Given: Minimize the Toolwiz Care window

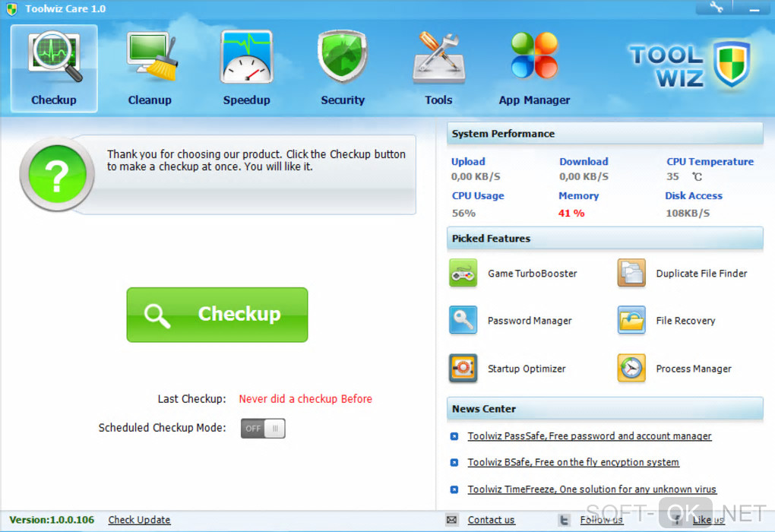Looking at the screenshot, I should pyautogui.click(x=754, y=8).
